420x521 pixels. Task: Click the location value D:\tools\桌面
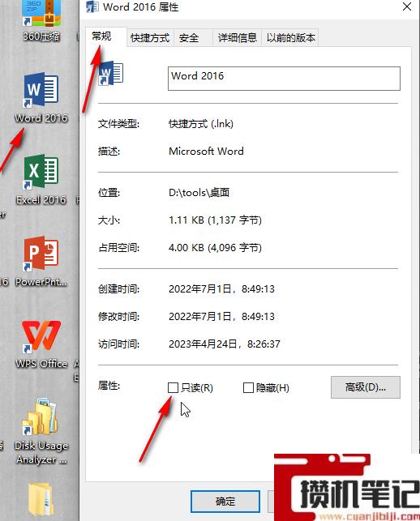pyautogui.click(x=199, y=192)
